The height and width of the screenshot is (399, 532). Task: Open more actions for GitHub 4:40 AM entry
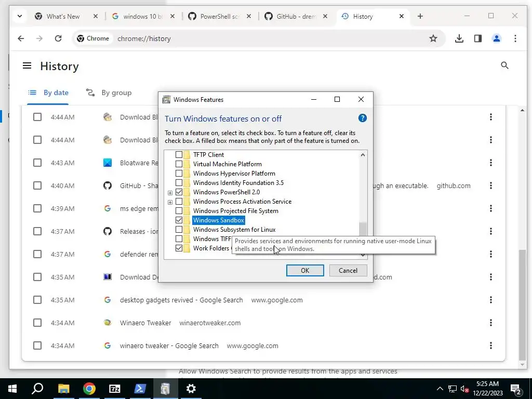click(x=490, y=185)
